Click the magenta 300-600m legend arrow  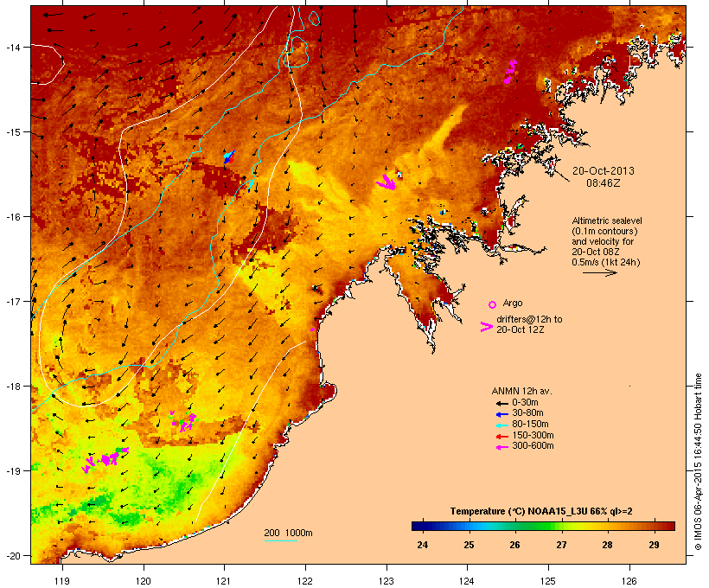pyautogui.click(x=501, y=447)
